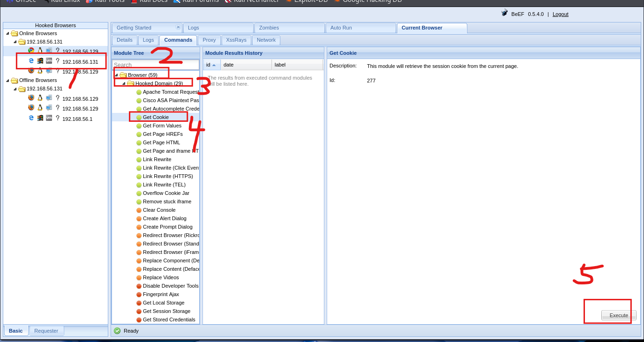The image size is (644, 342).
Task: Switch to the Zombies tab
Action: point(290,28)
